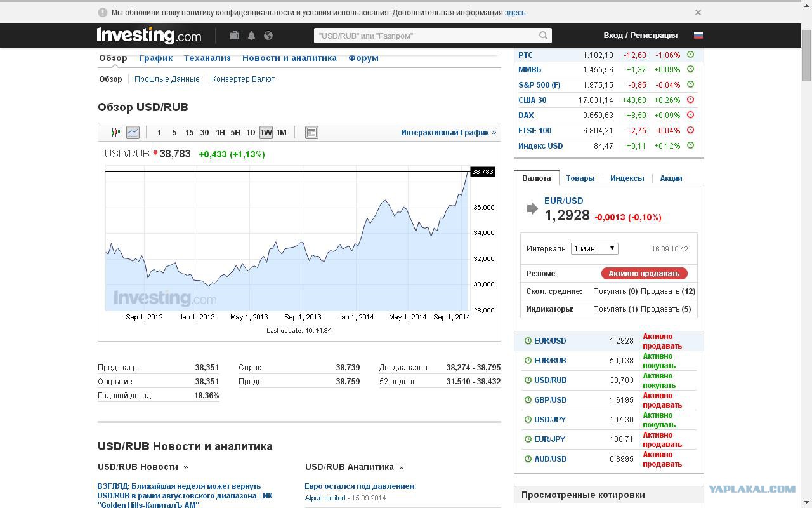Open ВЗГЛЯД news headline link
The image size is (812, 508).
click(x=185, y=495)
